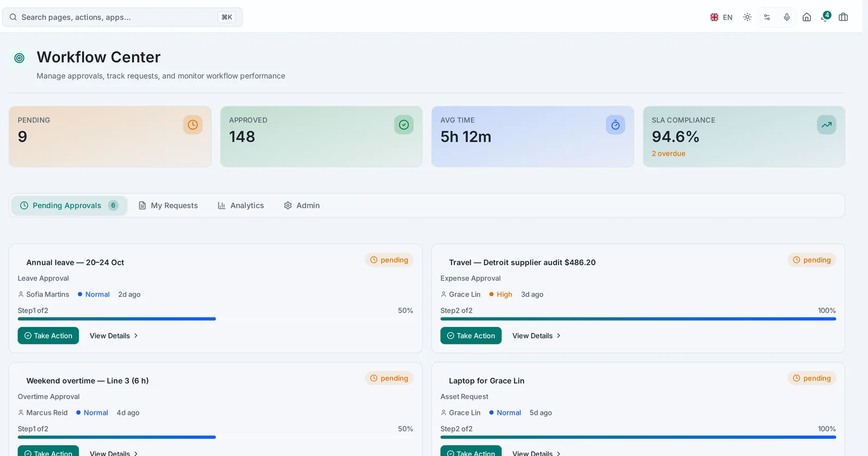The image size is (868, 456).
Task: Click Annual leave 50% progress bar
Action: [x=215, y=319]
